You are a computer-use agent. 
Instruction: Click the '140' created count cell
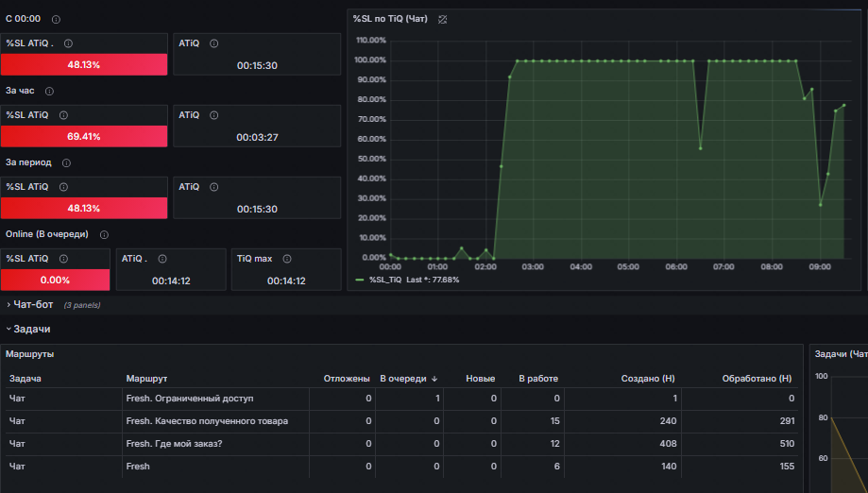pos(669,467)
